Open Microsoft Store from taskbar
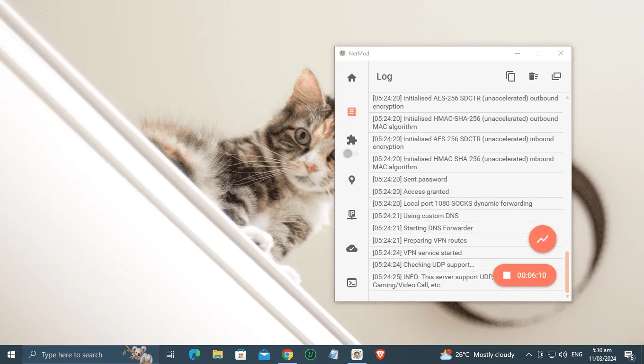This screenshot has width=644, height=364. (x=241, y=355)
